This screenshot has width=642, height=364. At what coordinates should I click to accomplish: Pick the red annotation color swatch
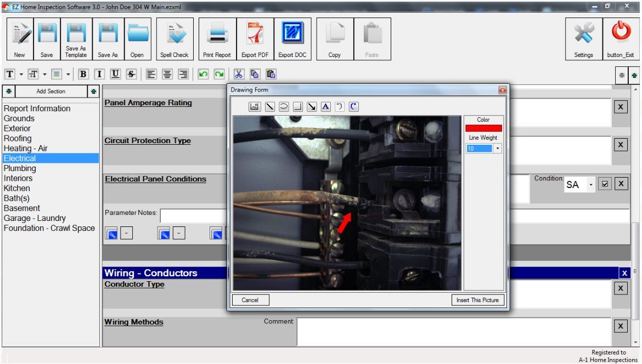point(483,127)
